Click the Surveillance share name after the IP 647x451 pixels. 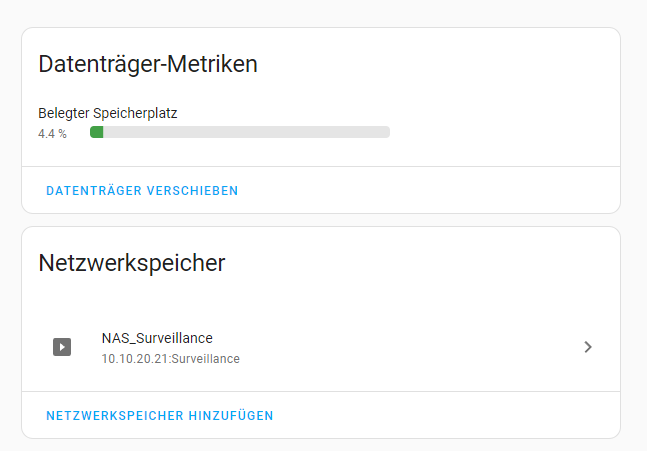(205, 359)
